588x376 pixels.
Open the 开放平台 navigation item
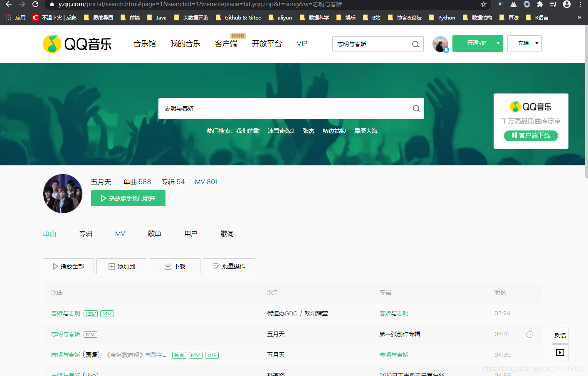point(267,44)
